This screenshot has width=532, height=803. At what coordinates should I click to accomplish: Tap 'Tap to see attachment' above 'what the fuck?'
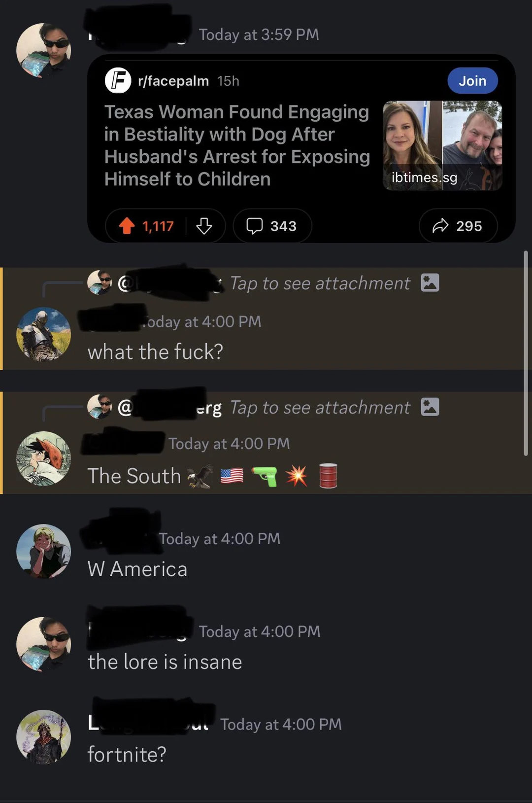(320, 283)
